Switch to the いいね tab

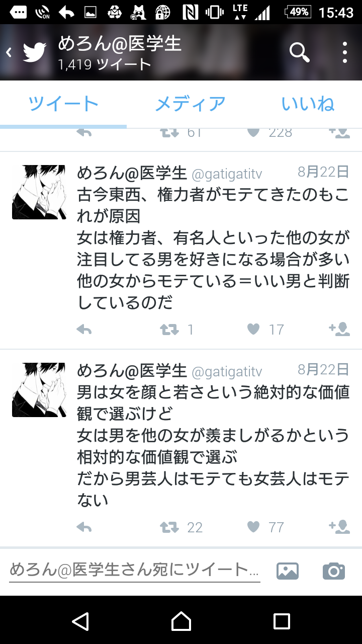click(x=308, y=104)
